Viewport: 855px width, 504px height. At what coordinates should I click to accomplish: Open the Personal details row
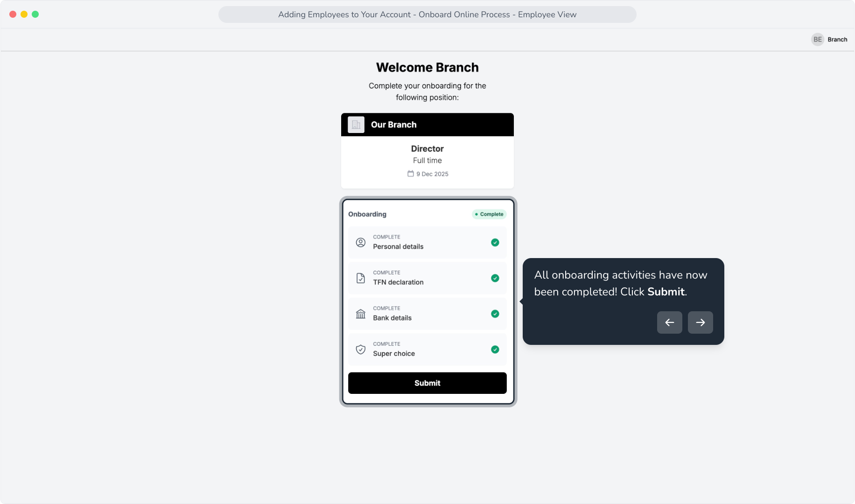pos(427,242)
